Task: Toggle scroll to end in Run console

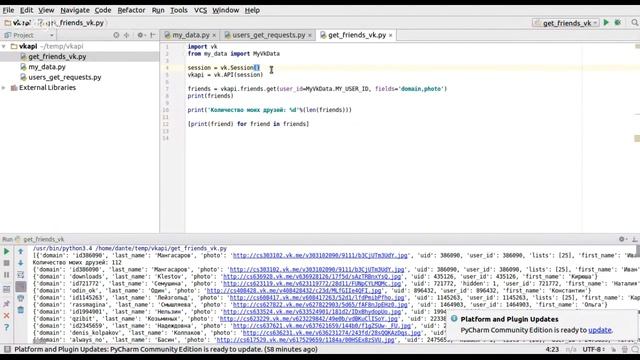Action: pos(21,287)
